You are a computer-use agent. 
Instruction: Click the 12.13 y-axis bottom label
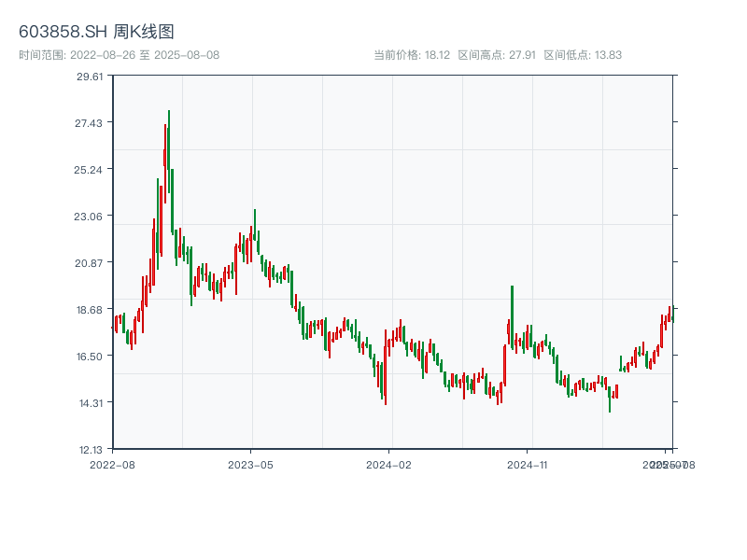[90, 450]
